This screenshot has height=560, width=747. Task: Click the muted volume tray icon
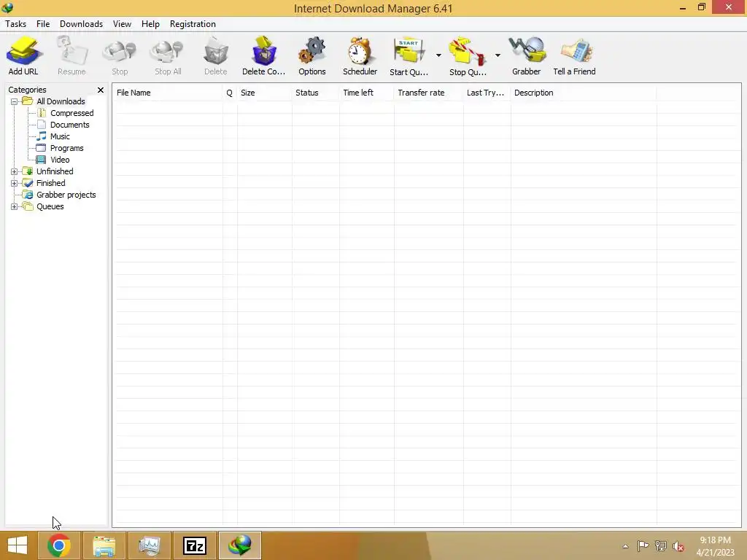coord(678,546)
